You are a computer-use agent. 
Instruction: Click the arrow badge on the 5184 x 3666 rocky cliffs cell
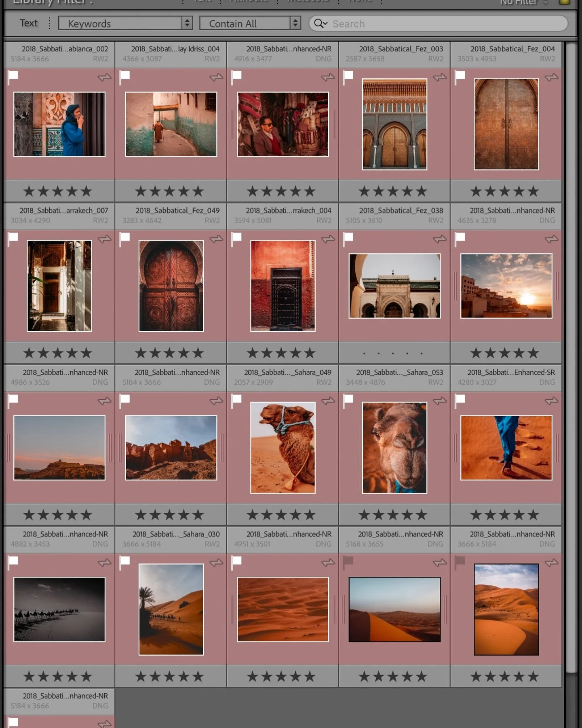216,401
